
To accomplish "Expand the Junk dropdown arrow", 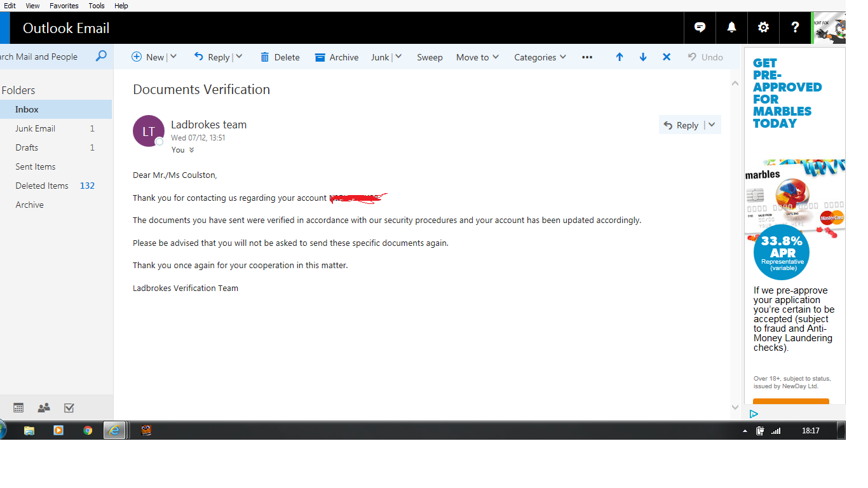I will (398, 57).
